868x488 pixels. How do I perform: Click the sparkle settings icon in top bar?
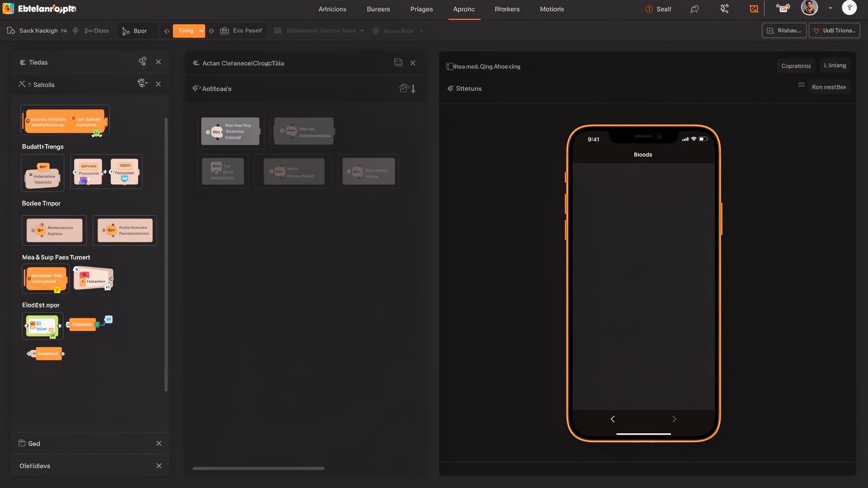[724, 9]
